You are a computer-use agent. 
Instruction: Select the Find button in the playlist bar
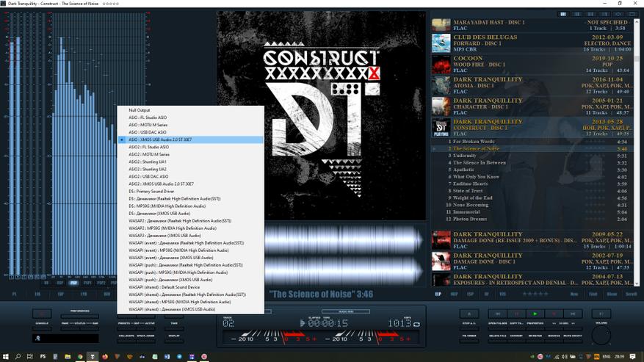pos(593,294)
